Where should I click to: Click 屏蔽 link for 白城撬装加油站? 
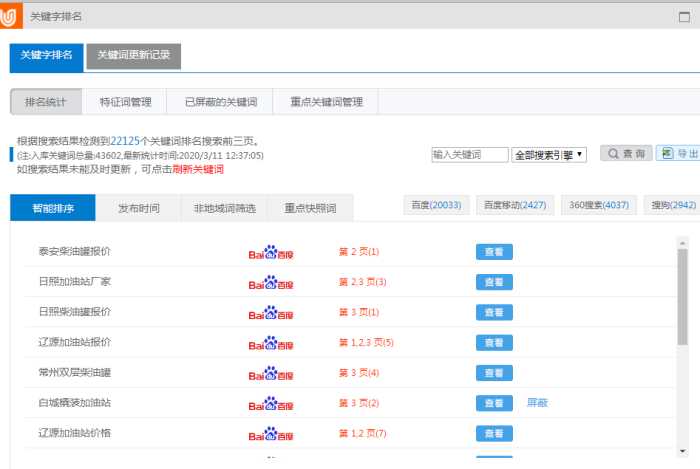tap(537, 403)
